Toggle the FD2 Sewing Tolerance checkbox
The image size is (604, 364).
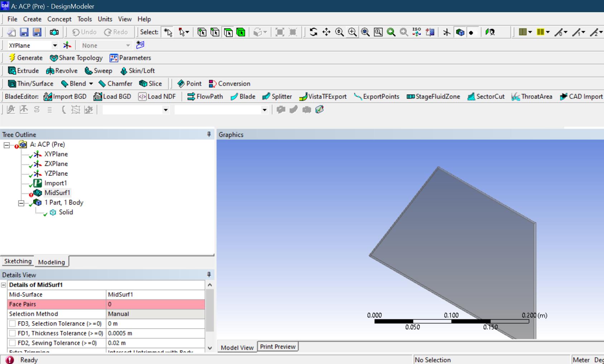click(13, 343)
